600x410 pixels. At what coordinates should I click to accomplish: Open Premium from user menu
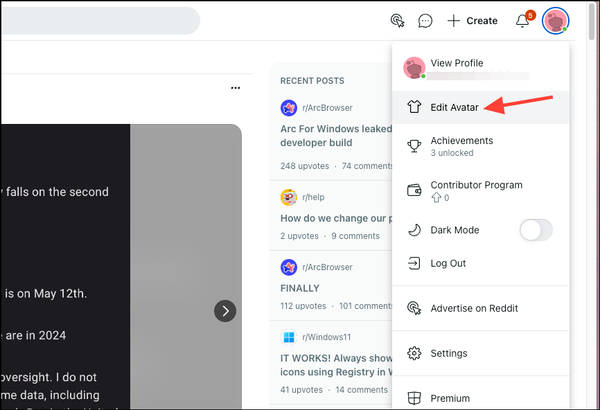[x=450, y=398]
